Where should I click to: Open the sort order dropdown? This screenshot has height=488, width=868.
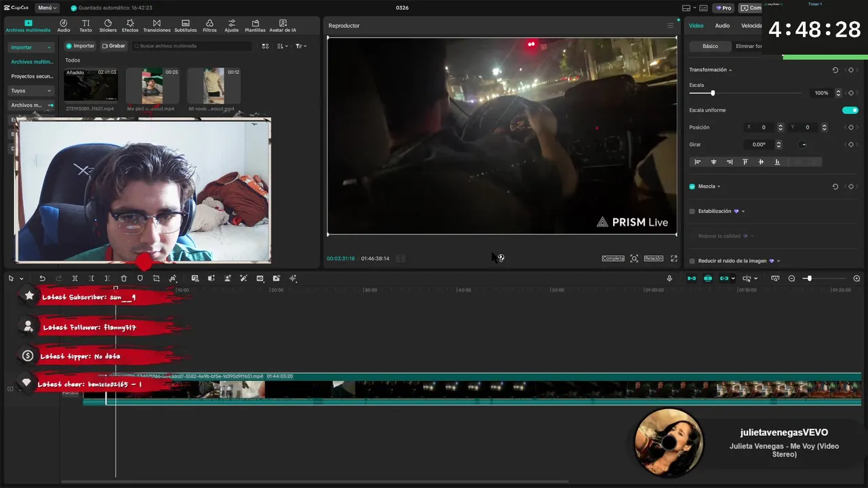coord(283,46)
